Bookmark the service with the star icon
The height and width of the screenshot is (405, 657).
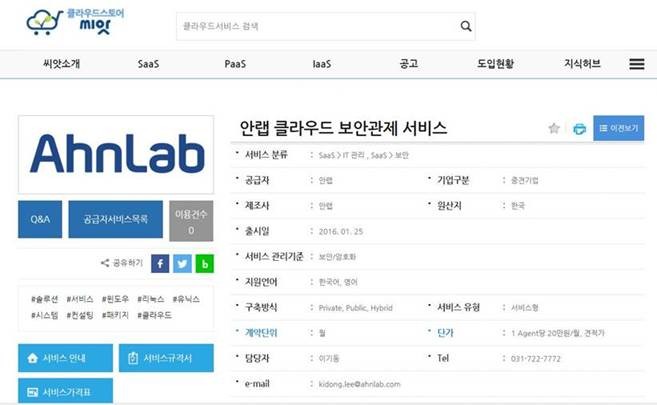(x=554, y=129)
